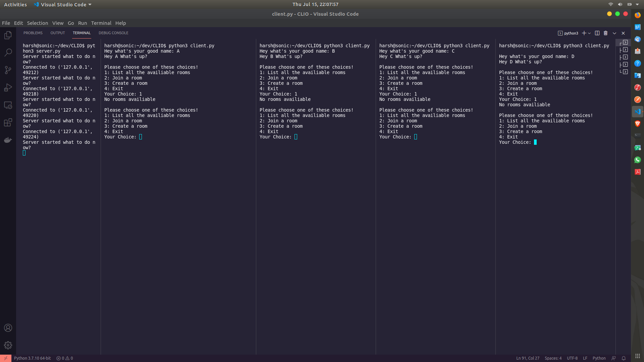Select the Python 3.7.10 64-bit interpreter
Screen dimensions: 644x362
point(32,358)
